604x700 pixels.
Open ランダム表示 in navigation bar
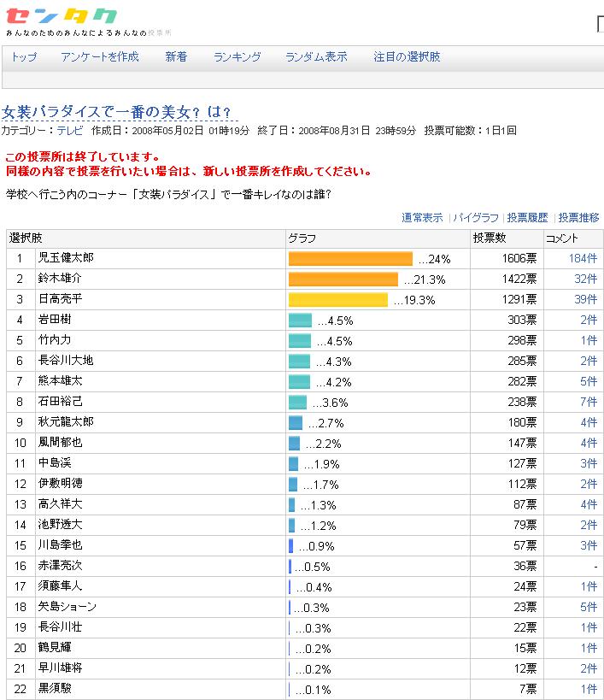[x=316, y=57]
